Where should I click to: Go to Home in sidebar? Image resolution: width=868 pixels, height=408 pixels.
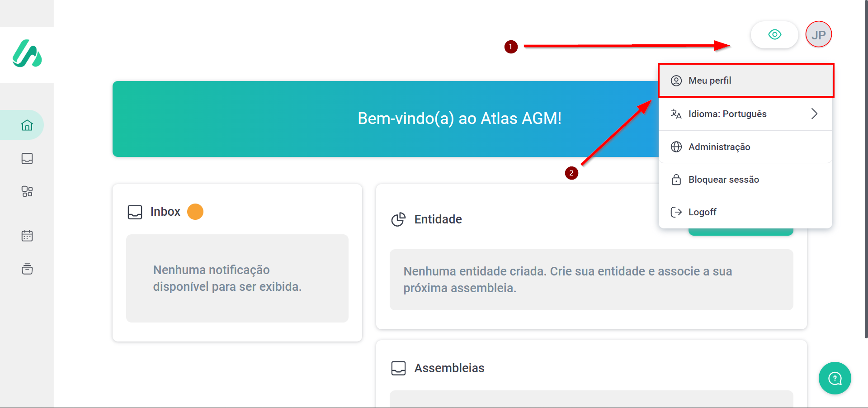tap(27, 125)
